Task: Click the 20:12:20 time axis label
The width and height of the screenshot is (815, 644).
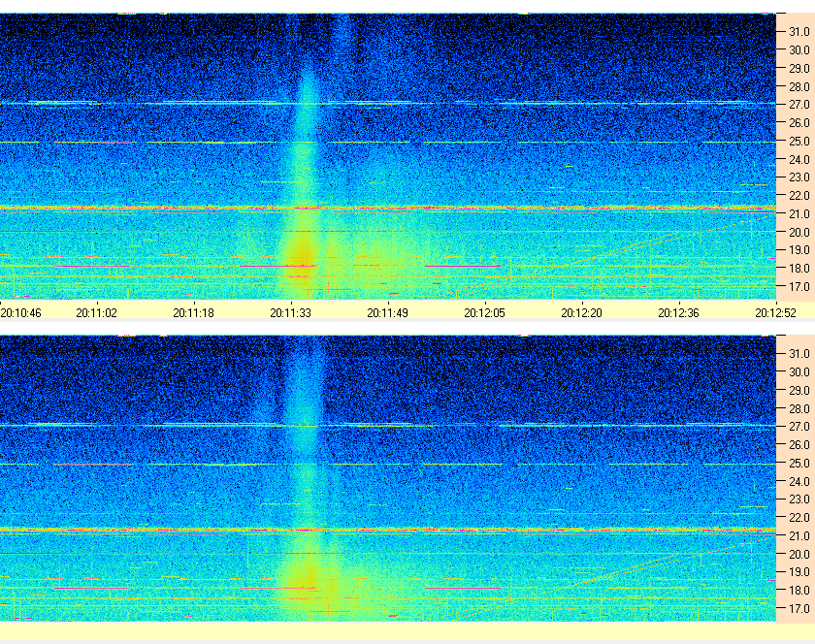Action: point(581,313)
